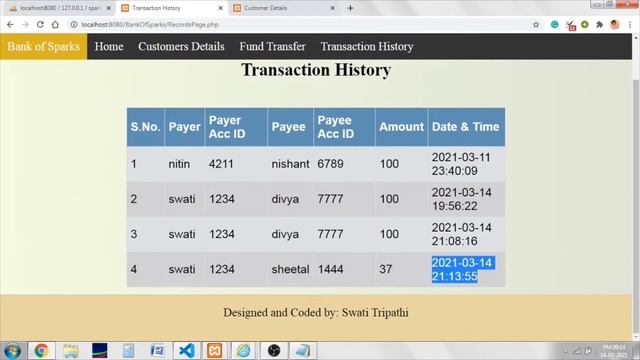Click the Bank of Sparks logo link
The width and height of the screenshot is (640, 360).
pyautogui.click(x=43, y=47)
